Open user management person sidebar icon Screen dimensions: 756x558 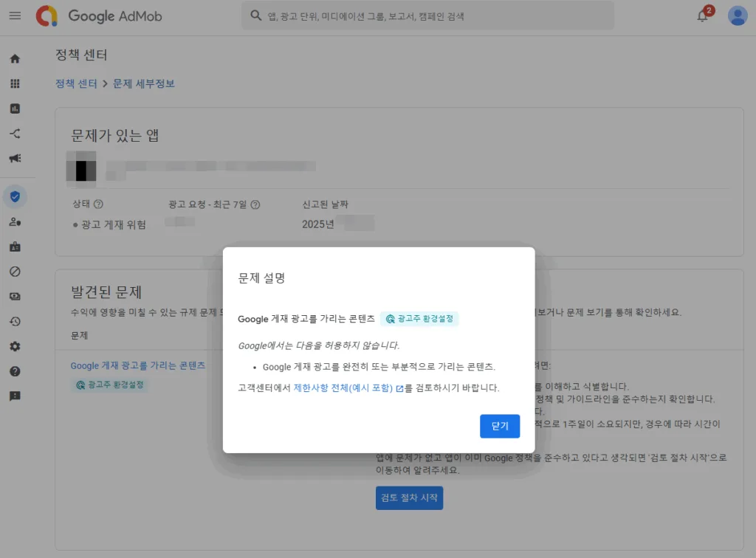15,221
